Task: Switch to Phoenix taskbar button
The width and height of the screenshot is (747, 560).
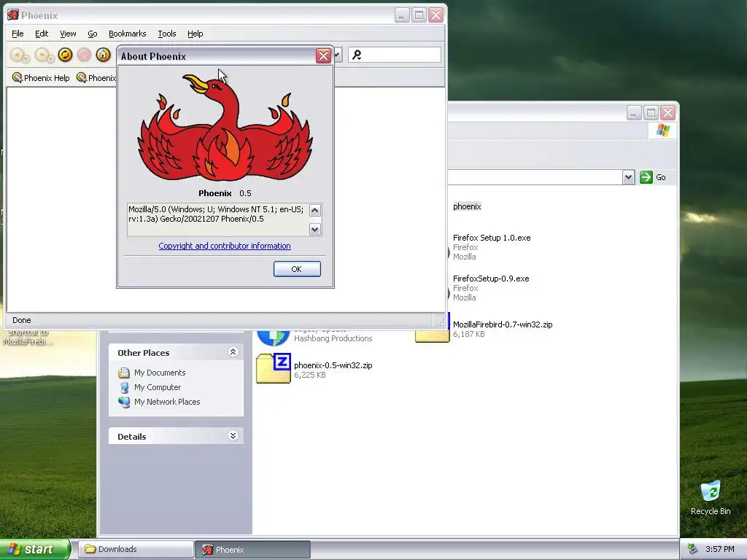Action: [253, 549]
